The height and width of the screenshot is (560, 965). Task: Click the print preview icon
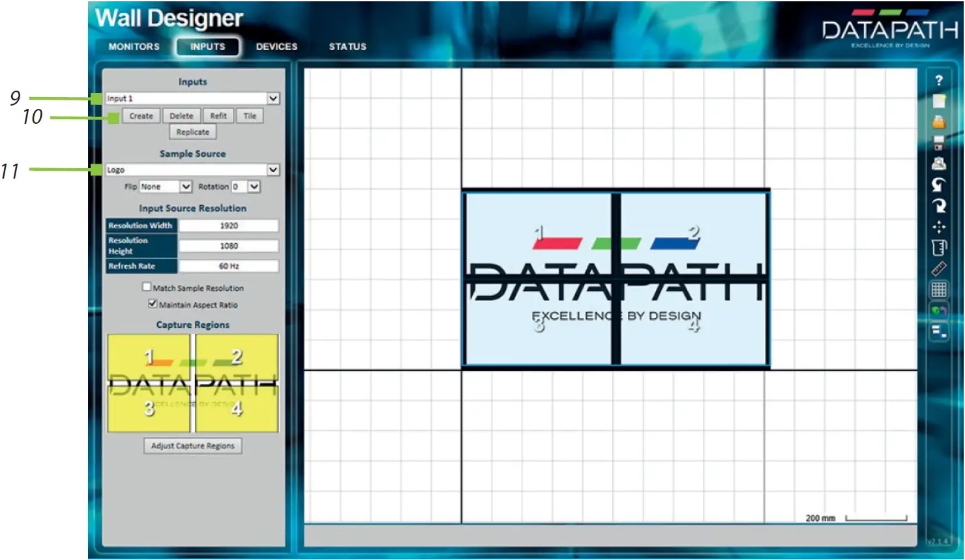(939, 164)
